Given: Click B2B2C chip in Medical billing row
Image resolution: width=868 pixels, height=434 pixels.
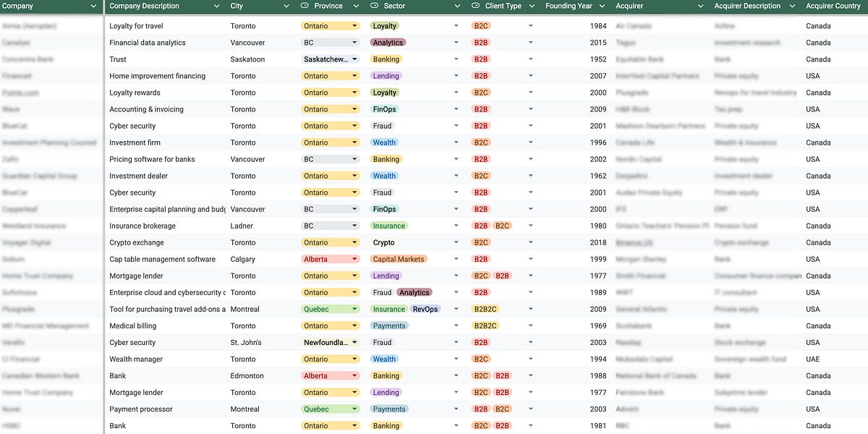Looking at the screenshot, I should tap(485, 325).
